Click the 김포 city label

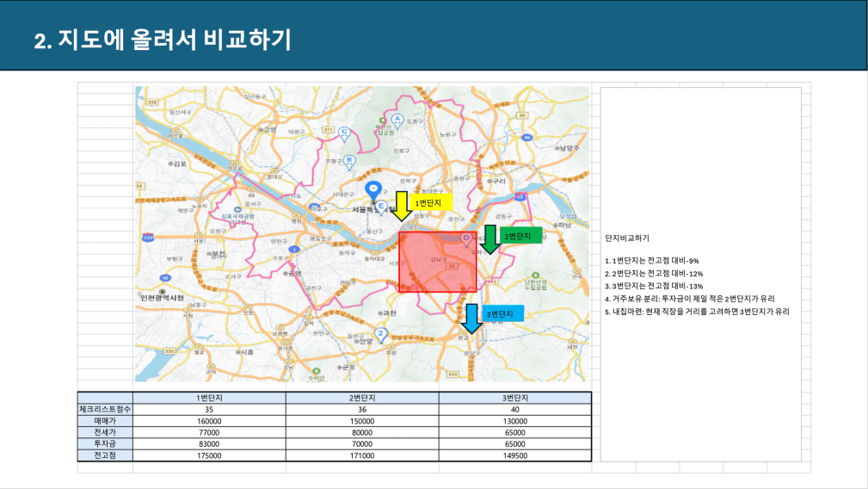(x=178, y=164)
